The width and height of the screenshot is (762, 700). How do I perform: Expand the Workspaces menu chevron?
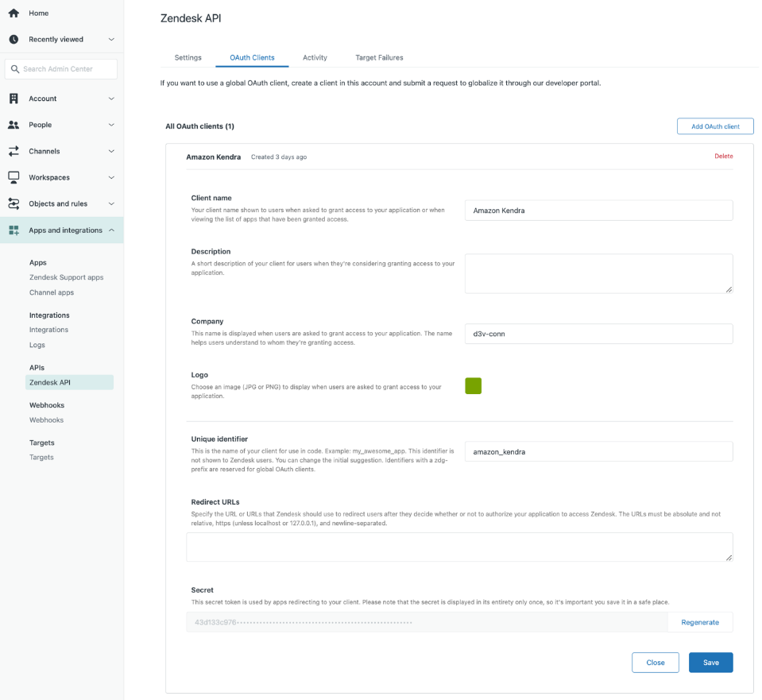click(111, 177)
